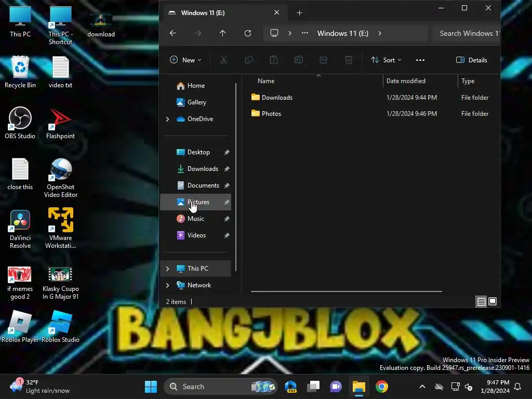Click the Recycle Bin desktop icon
Image resolution: width=532 pixels, height=399 pixels.
[20, 72]
